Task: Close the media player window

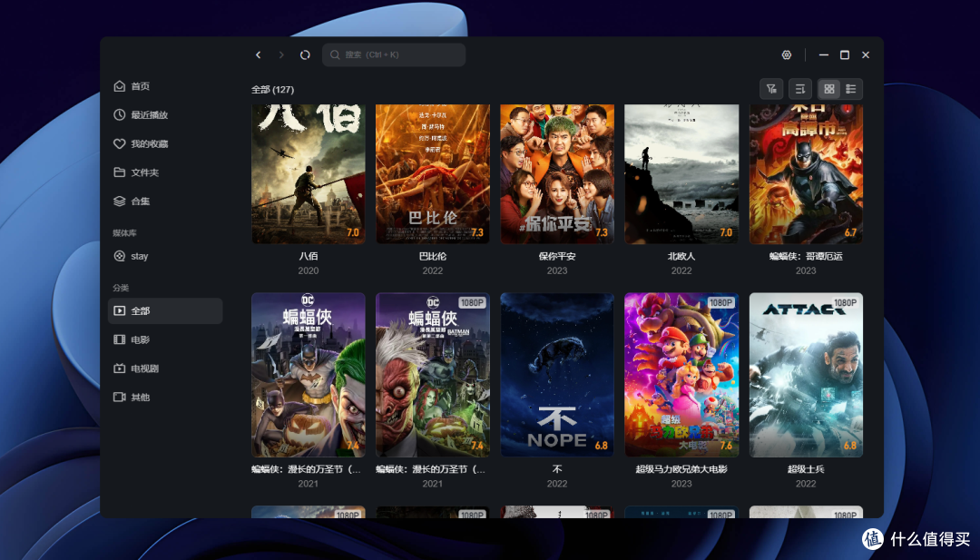Action: pos(866,55)
